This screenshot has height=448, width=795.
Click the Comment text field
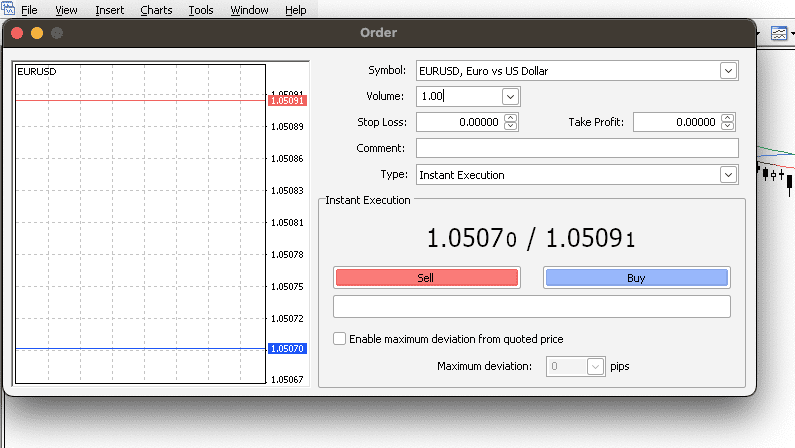pos(577,148)
